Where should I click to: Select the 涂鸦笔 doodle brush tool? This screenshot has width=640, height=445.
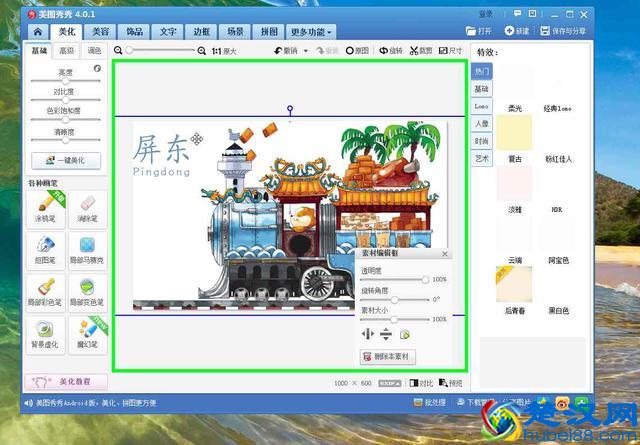(45, 209)
